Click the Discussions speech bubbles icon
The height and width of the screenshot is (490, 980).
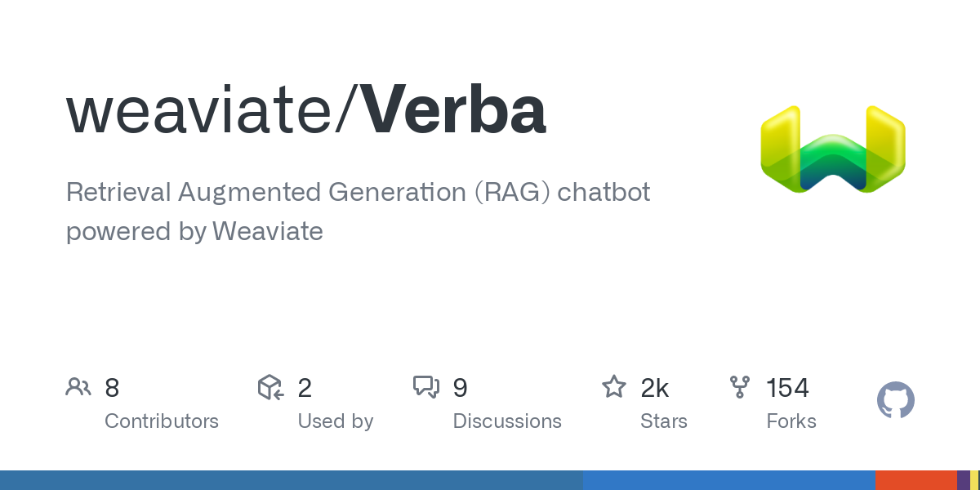coord(426,387)
